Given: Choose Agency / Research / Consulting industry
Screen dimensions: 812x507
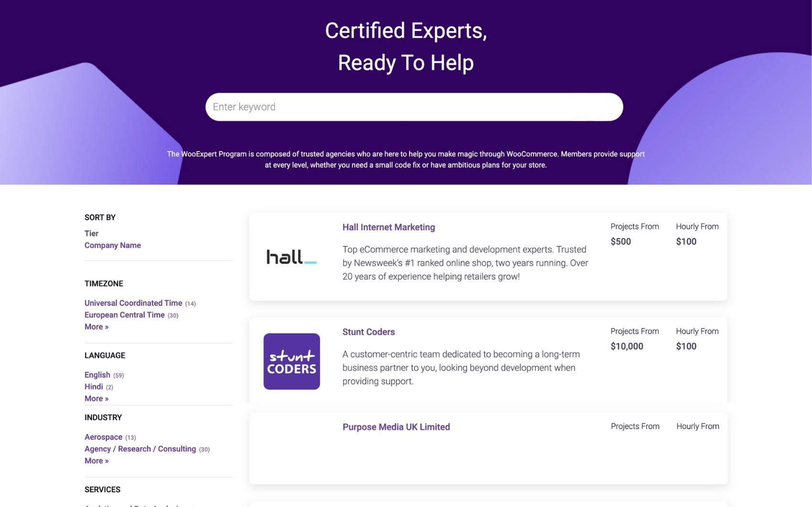Looking at the screenshot, I should 140,449.
